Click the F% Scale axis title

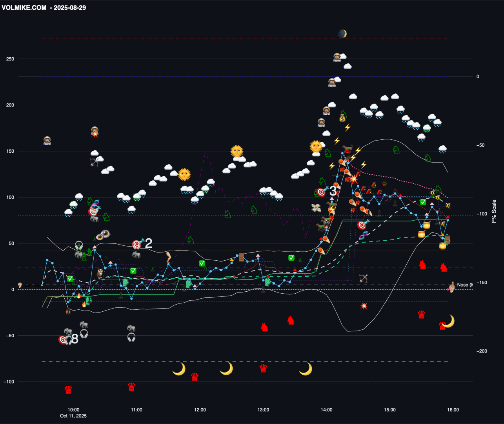[494, 212]
